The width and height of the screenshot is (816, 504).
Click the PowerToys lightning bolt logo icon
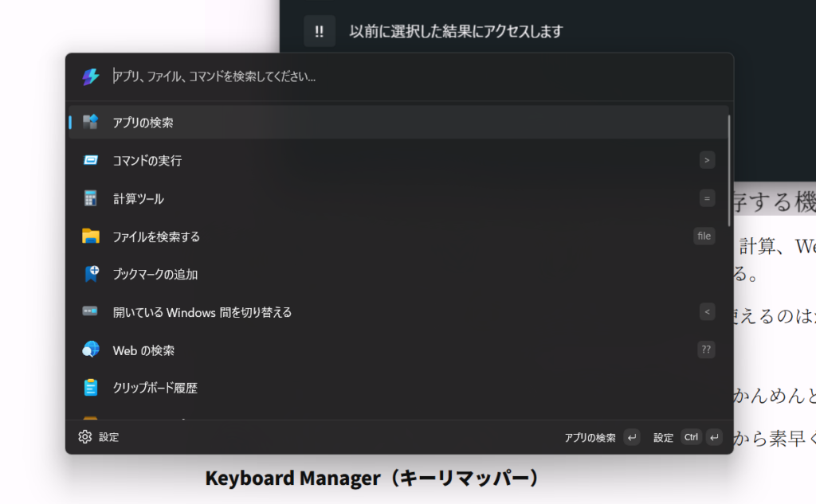tap(90, 76)
